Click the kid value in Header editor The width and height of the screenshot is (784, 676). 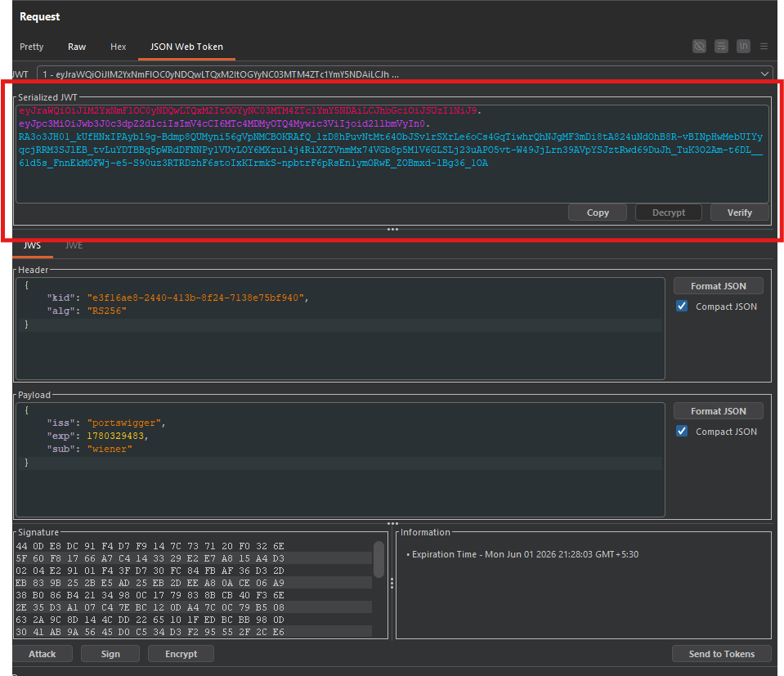coord(195,298)
